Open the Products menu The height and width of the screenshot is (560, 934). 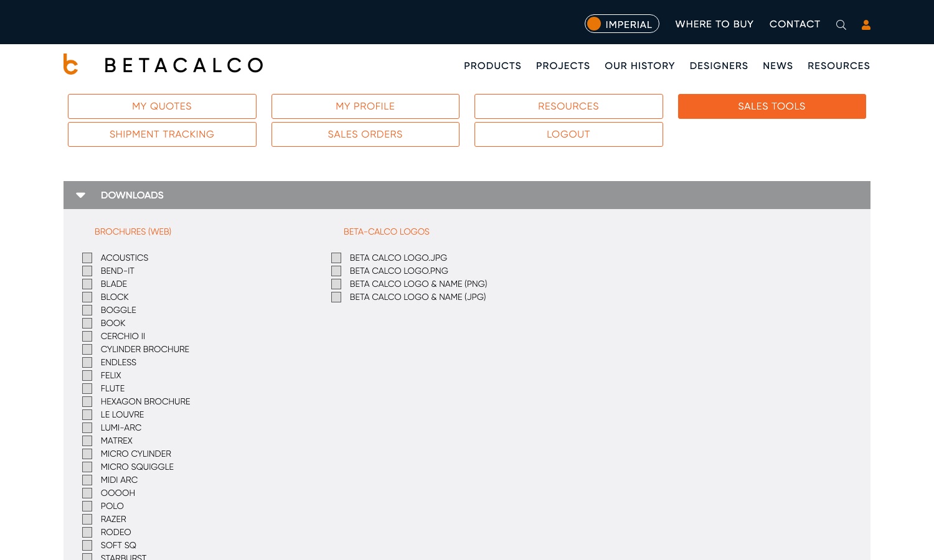(x=493, y=65)
